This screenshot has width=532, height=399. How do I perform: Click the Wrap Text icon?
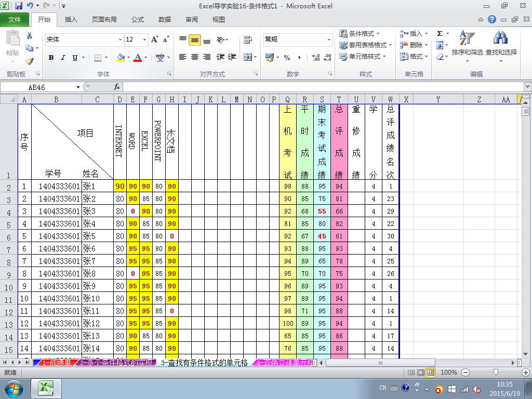[x=248, y=39]
